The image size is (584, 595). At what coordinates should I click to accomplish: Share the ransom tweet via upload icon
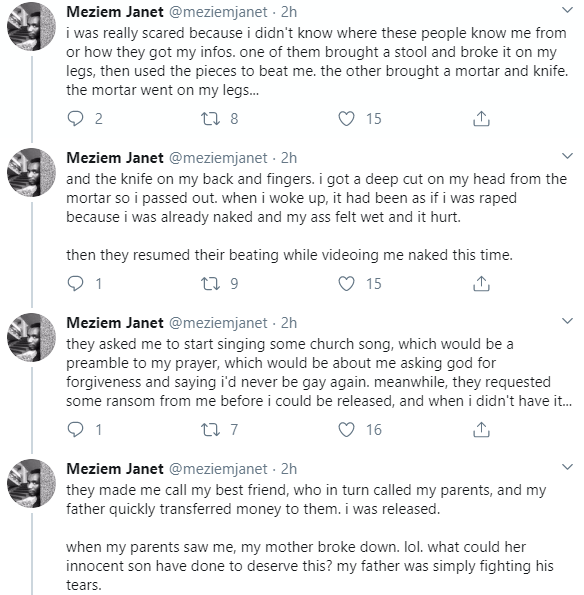point(481,430)
